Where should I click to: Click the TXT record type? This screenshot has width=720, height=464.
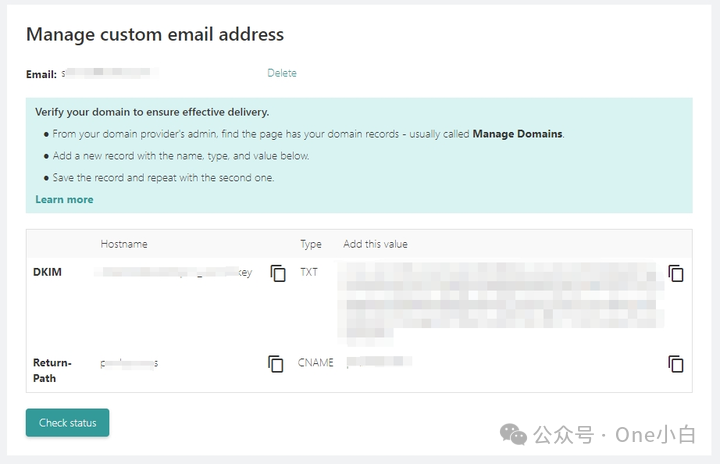pos(309,272)
